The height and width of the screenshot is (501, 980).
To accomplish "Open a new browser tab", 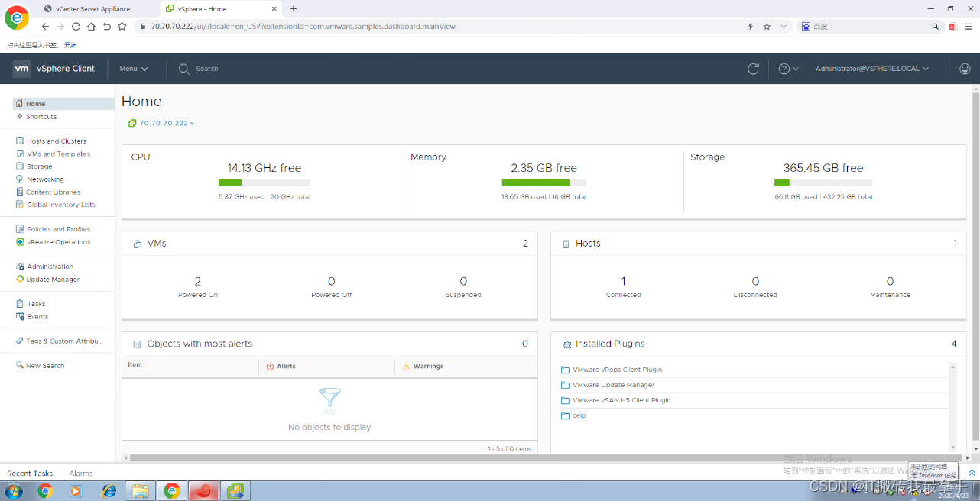I will coord(294,9).
